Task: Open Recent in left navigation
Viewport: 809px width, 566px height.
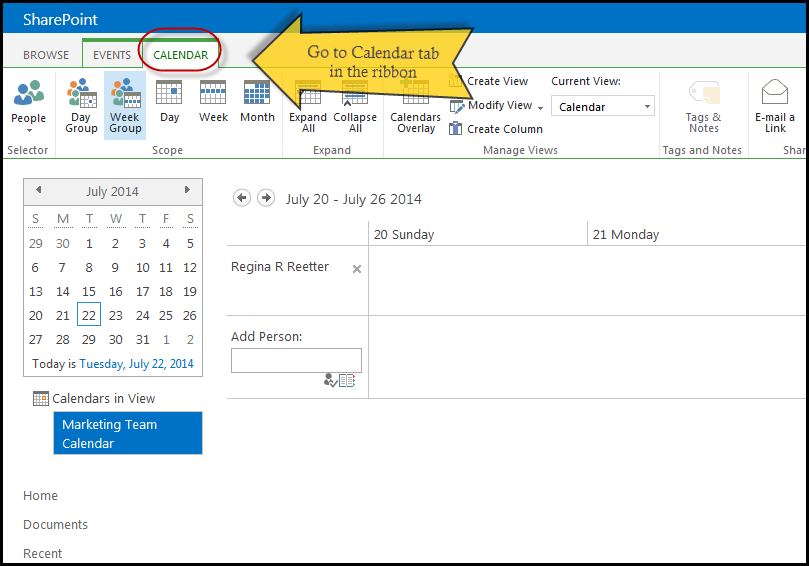Action: point(42,553)
